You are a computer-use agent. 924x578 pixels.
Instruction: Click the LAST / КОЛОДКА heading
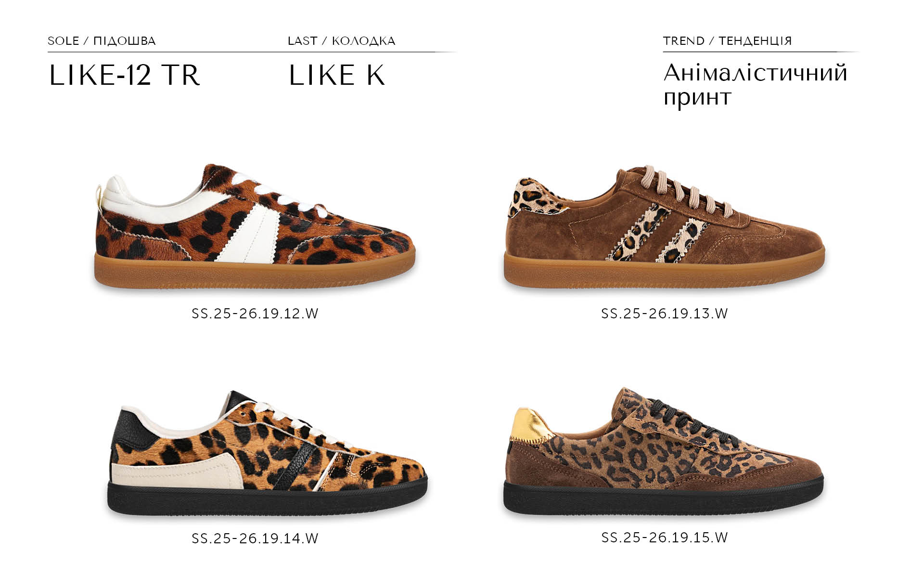[x=342, y=41]
